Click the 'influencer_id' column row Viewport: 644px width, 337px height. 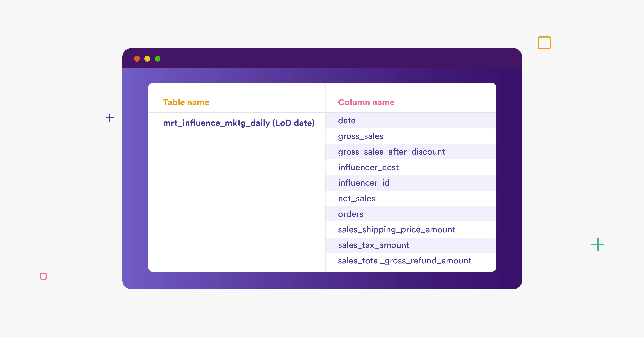[x=411, y=183]
